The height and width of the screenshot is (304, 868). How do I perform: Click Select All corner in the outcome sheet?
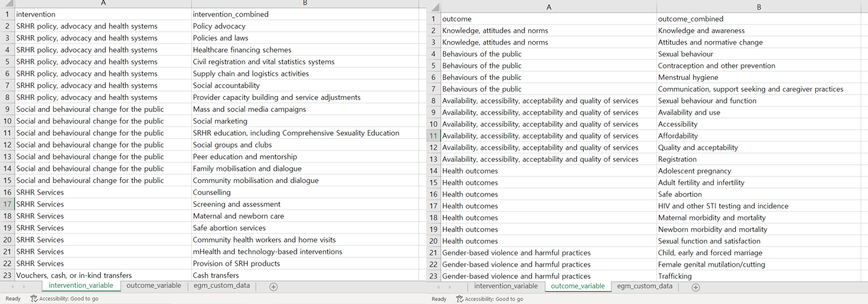point(435,7)
